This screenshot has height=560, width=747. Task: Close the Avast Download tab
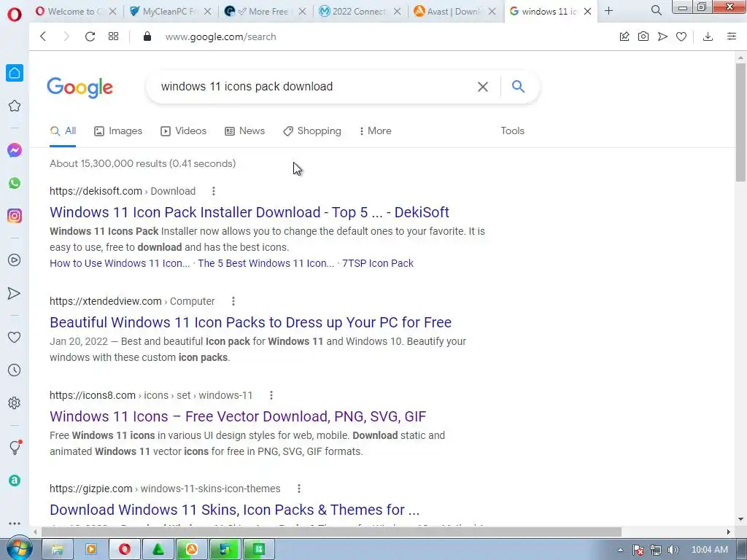tap(492, 11)
